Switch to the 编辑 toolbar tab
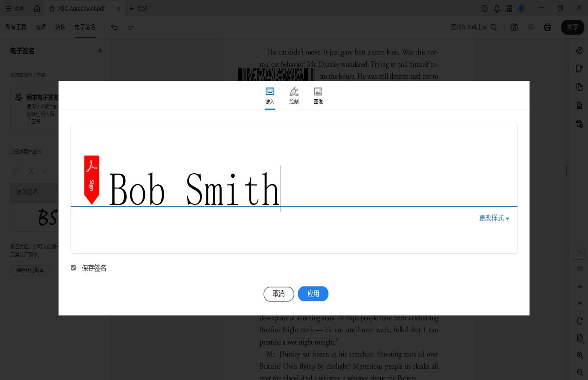The image size is (588, 380). pos(40,27)
